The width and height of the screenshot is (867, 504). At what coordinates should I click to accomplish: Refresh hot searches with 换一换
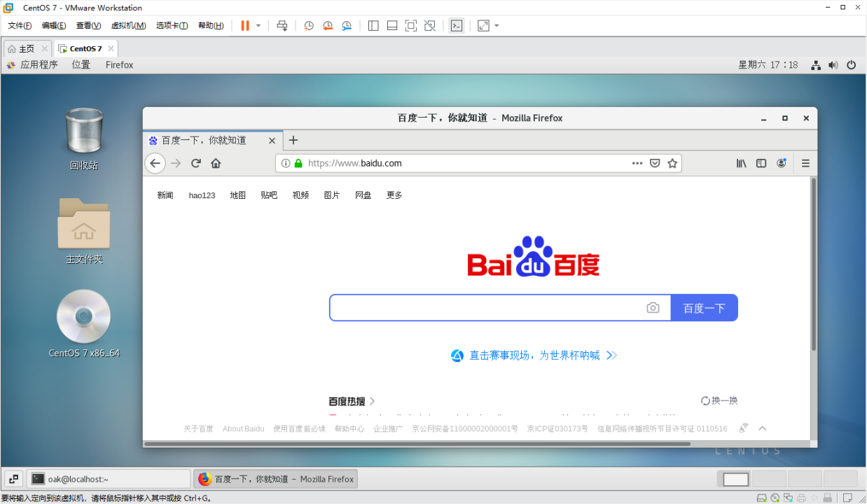[x=719, y=400]
